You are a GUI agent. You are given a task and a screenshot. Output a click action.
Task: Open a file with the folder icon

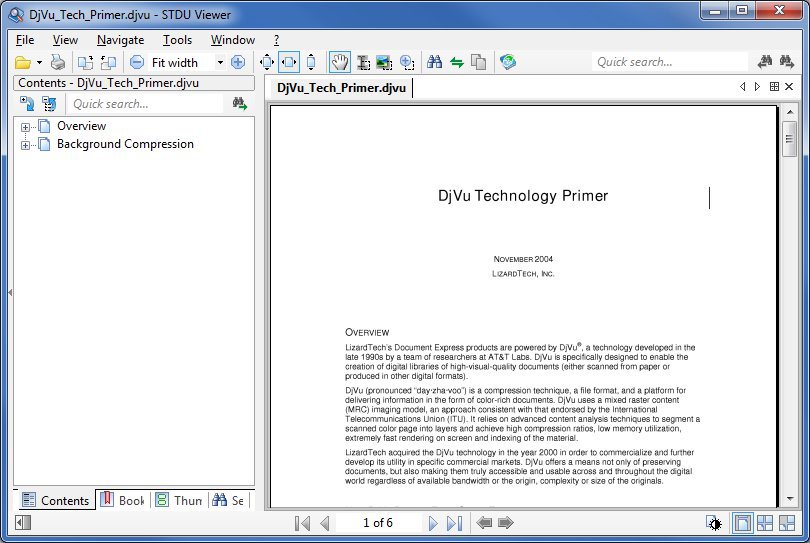pyautogui.click(x=23, y=63)
